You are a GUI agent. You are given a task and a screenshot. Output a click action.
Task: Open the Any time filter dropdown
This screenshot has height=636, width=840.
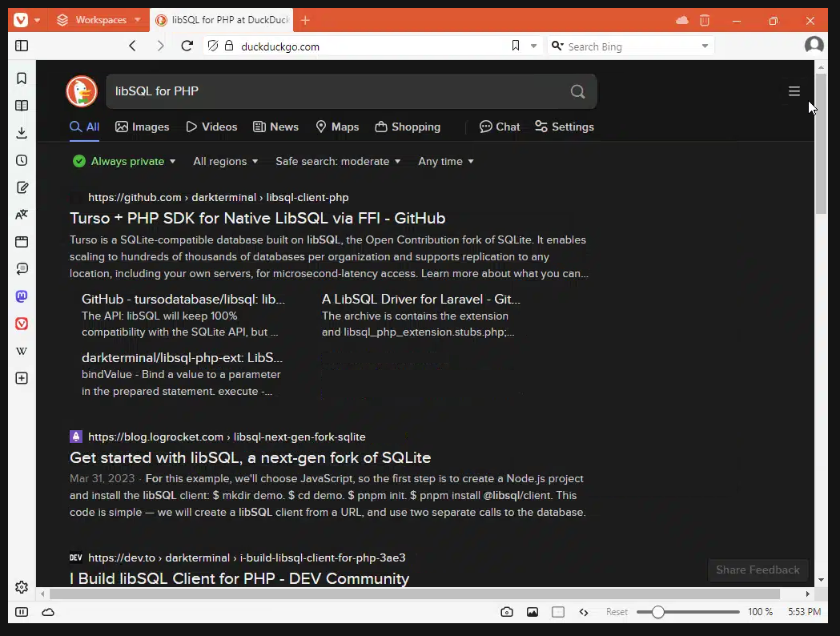[x=445, y=161]
